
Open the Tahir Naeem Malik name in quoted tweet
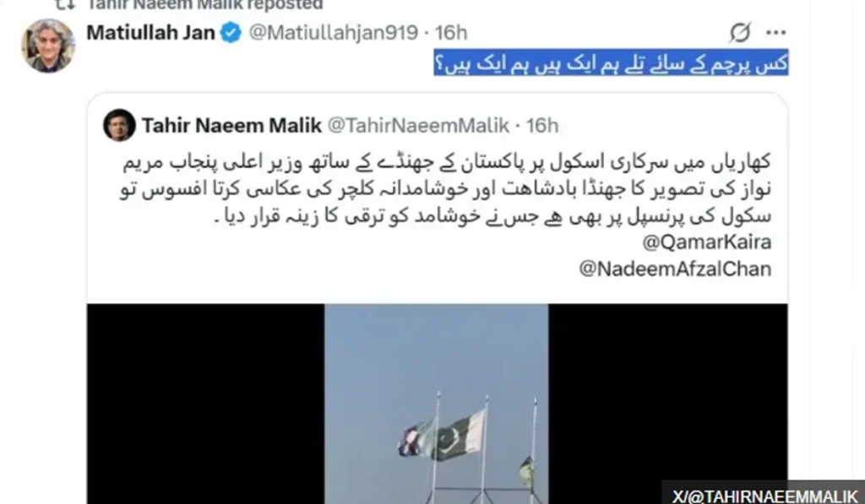tap(231, 126)
